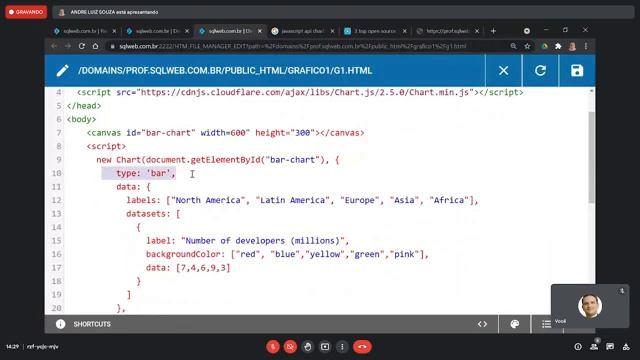
Task: Select the active third sqlweb.com.br tab
Action: (230, 31)
